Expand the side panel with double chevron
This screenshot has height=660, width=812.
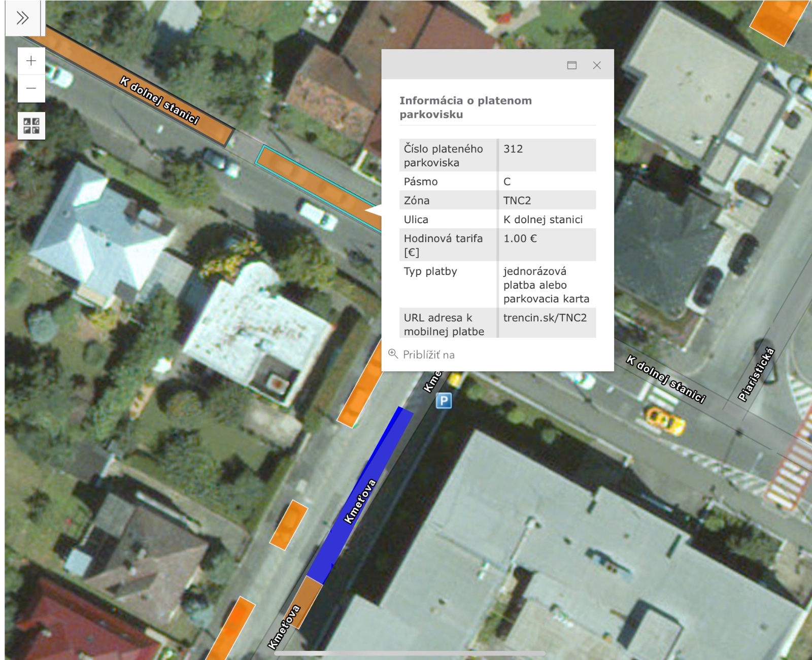22,18
